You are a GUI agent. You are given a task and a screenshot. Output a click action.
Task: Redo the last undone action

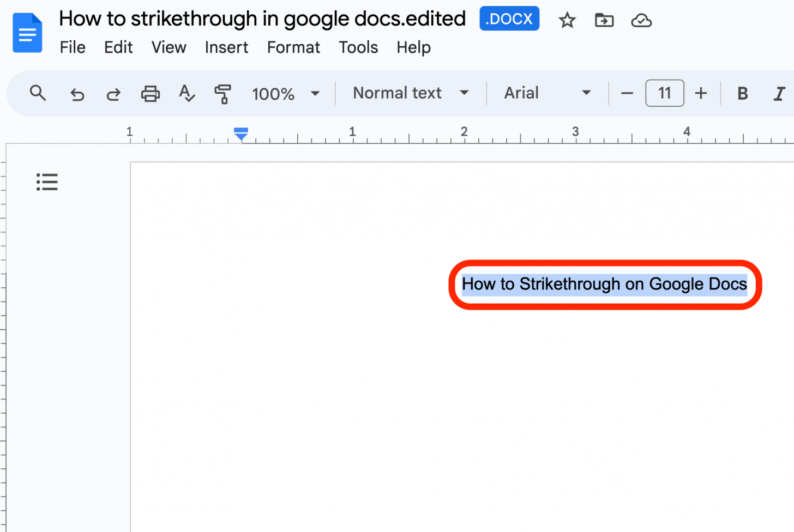[x=113, y=94]
